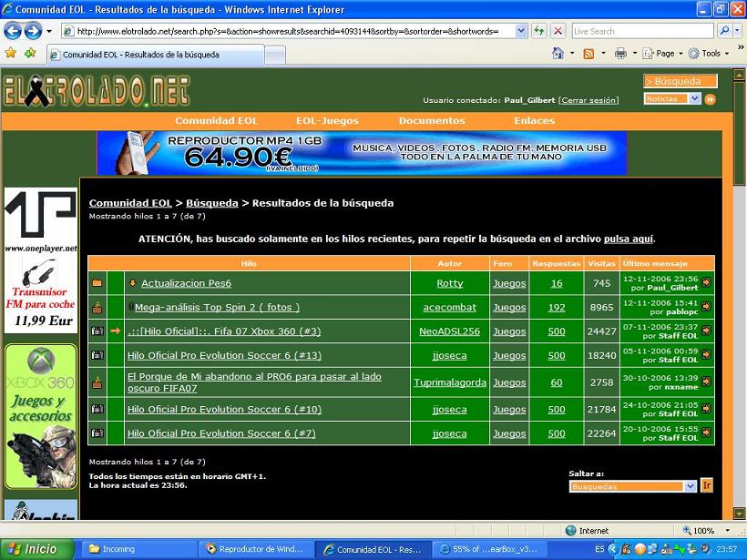Click the down arrow icon before Actualizacion Pes6

pyautogui.click(x=133, y=283)
